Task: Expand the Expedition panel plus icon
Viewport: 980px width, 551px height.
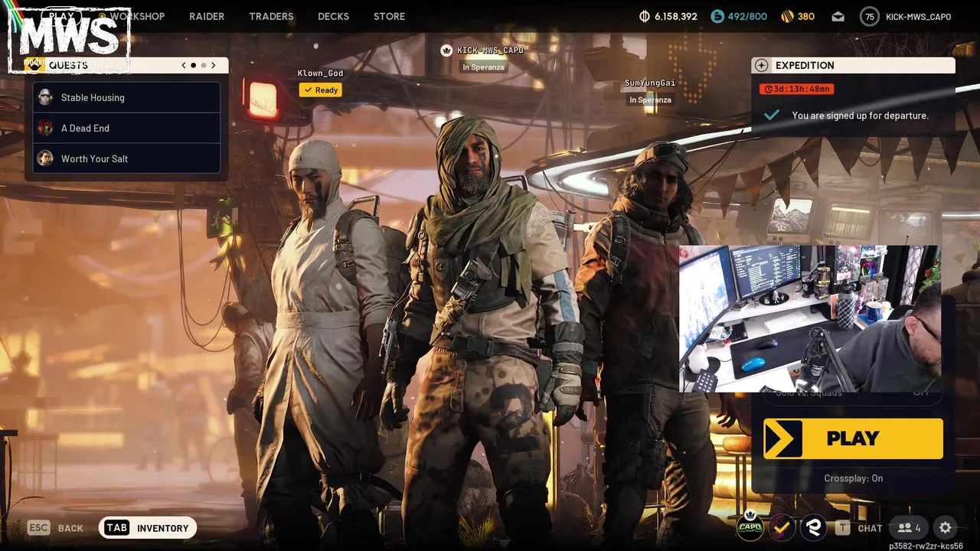Action: click(x=761, y=66)
